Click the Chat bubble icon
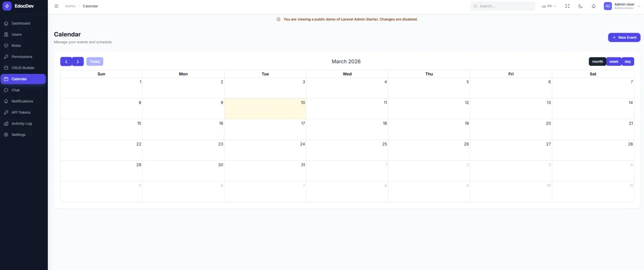The height and width of the screenshot is (270, 644). click(6, 90)
